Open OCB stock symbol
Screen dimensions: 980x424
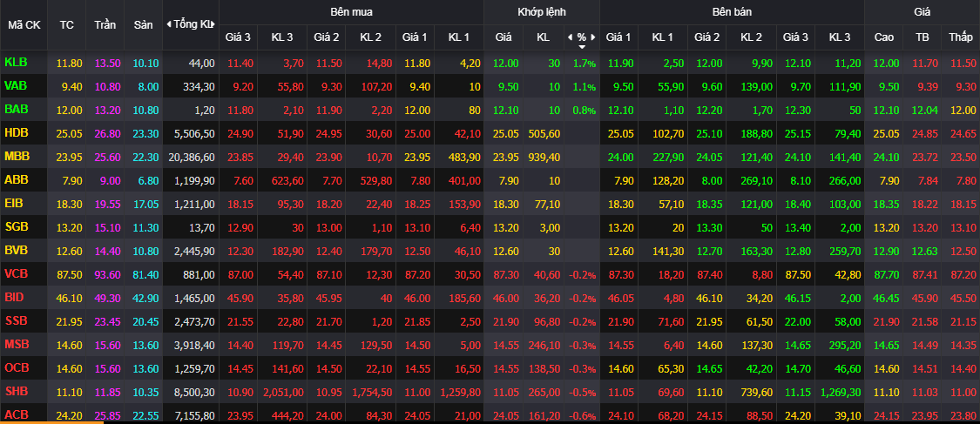16,367
